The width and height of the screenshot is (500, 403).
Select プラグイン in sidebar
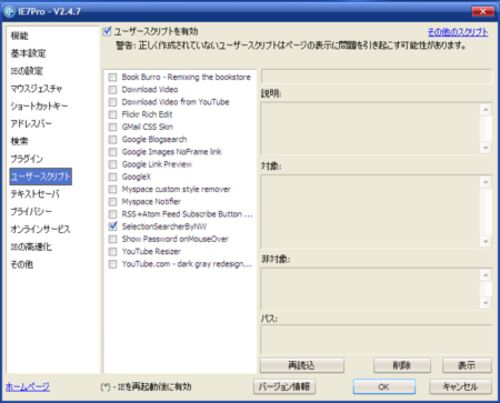[27, 159]
